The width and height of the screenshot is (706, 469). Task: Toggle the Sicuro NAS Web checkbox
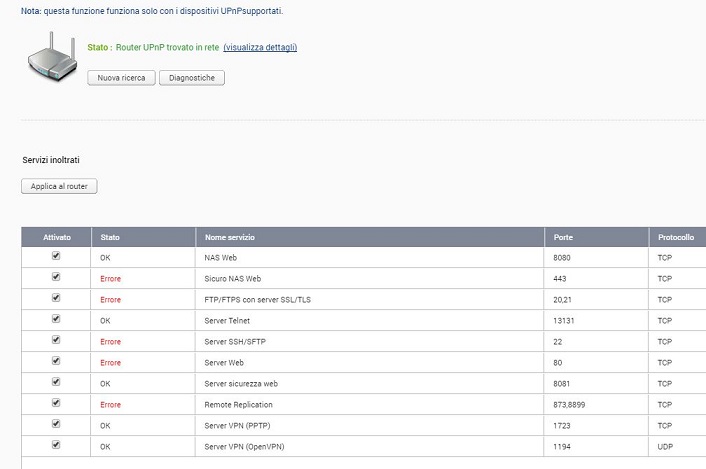point(56,277)
